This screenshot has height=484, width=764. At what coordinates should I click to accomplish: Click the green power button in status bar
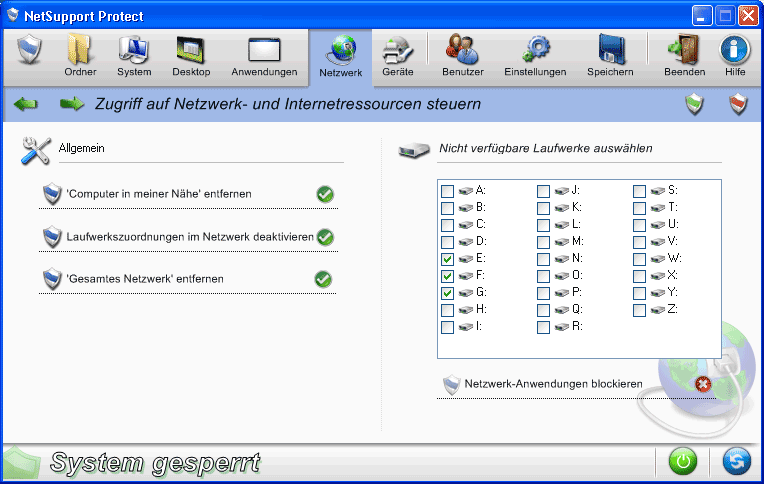pos(683,461)
